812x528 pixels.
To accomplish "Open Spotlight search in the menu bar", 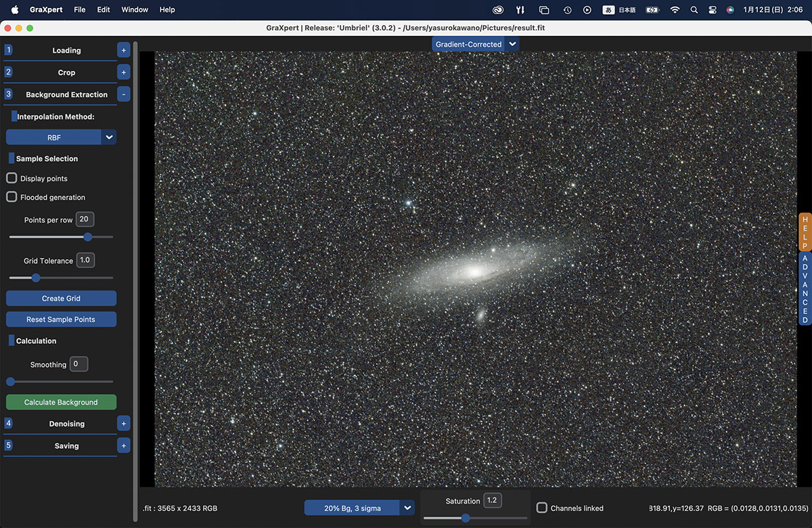I will [694, 9].
